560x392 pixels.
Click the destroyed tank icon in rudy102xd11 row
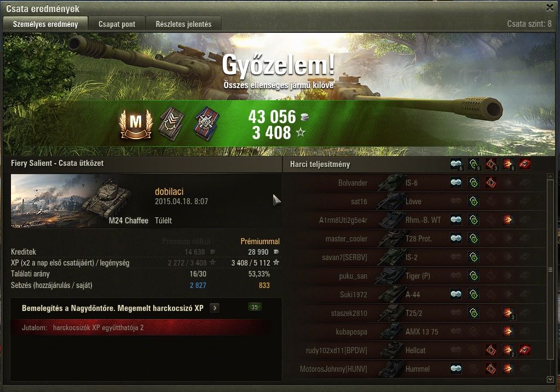click(524, 350)
